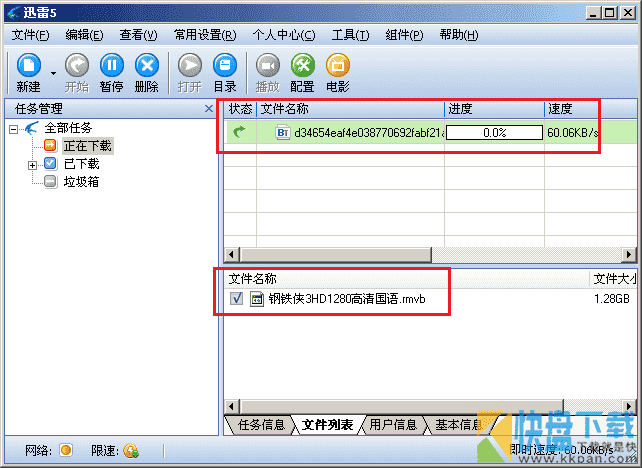Click the 迅雷5 title bar logo icon
This screenshot has height=468, width=642.
tap(14, 12)
